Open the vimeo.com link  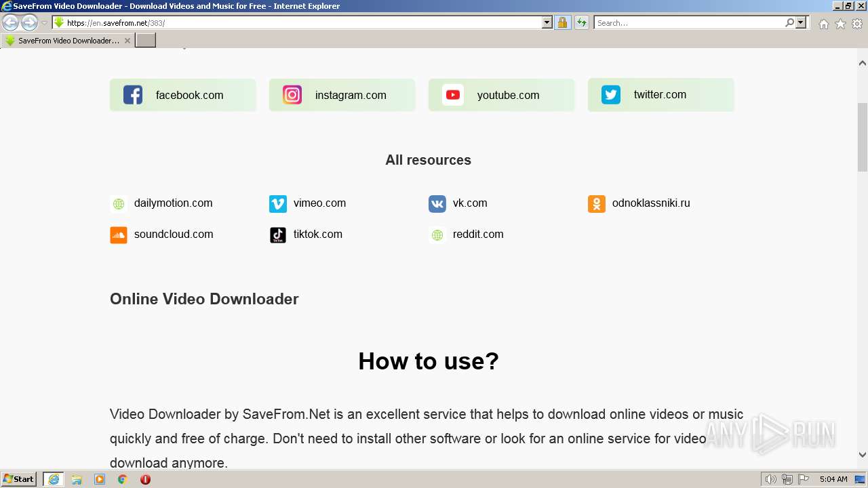click(319, 203)
